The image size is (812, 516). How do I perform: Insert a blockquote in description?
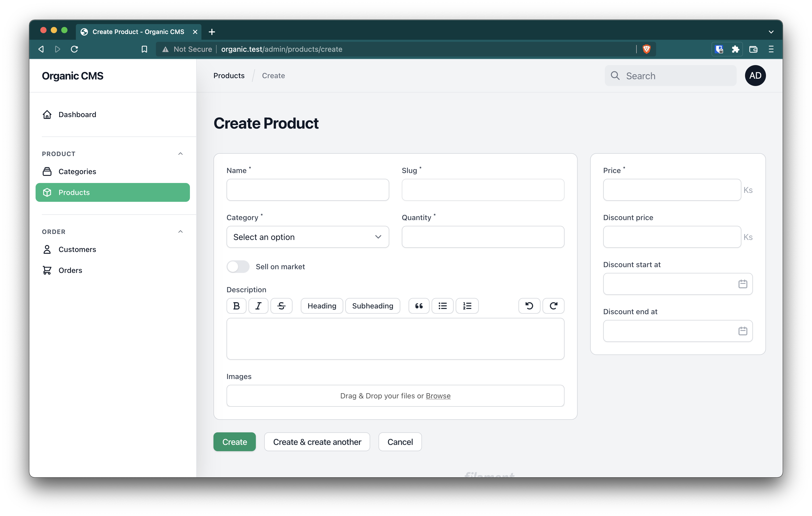tap(419, 306)
